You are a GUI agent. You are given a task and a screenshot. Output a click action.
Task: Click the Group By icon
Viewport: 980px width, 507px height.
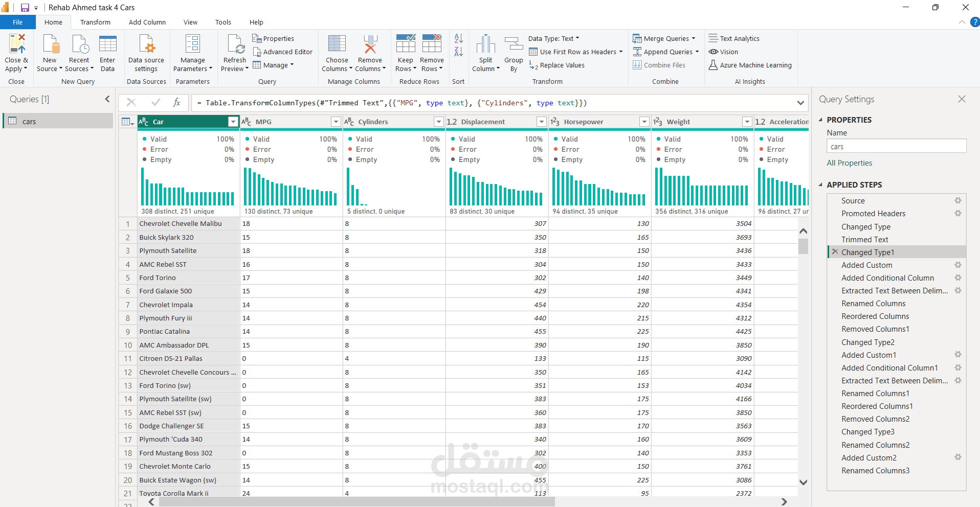coord(514,44)
